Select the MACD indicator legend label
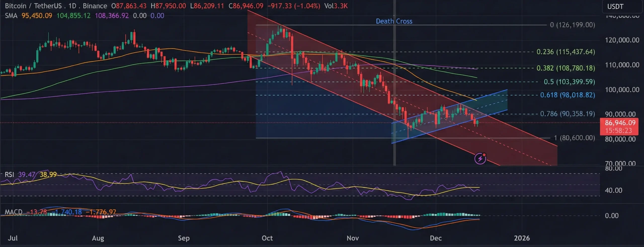 click(x=14, y=212)
